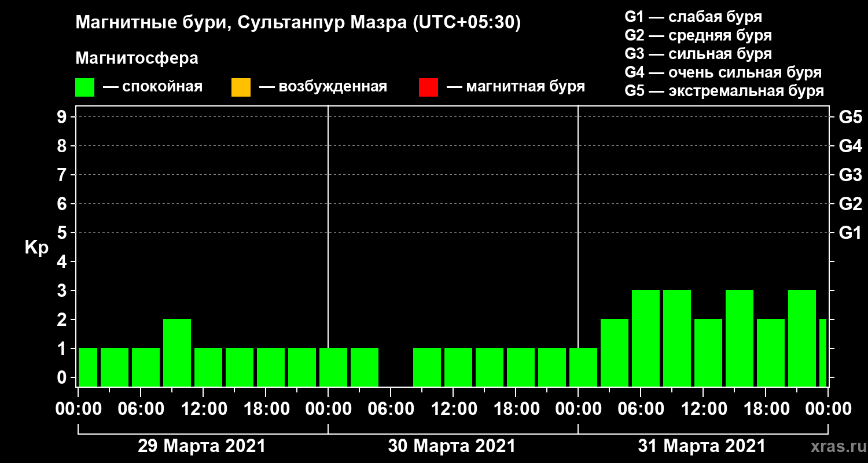Click the Kp 2 bar above 18:00 on 31 March
The width and height of the screenshot is (868, 463).
pyautogui.click(x=771, y=352)
